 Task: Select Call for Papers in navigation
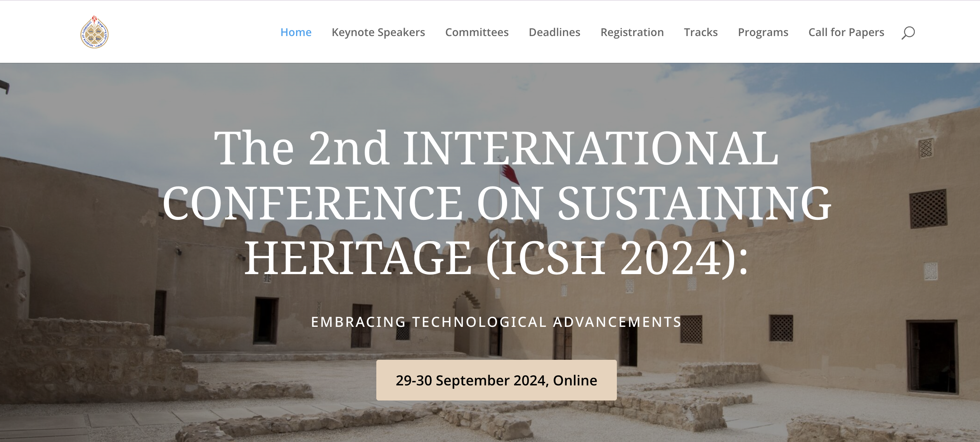click(x=846, y=32)
